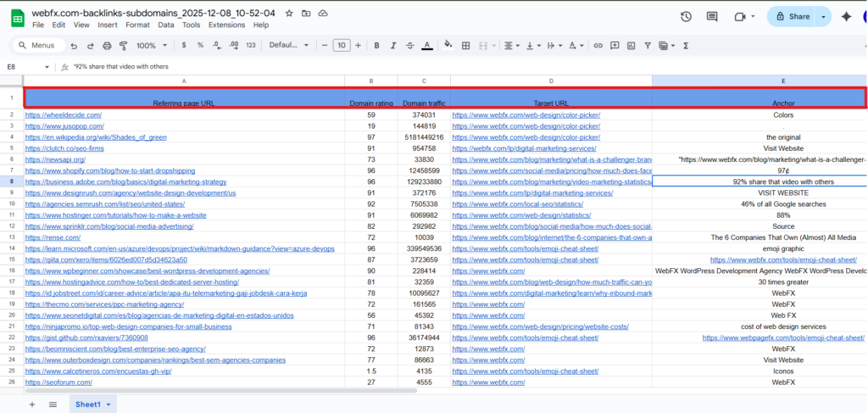868x413 pixels.
Task: Click the Print icon
Action: (x=107, y=45)
